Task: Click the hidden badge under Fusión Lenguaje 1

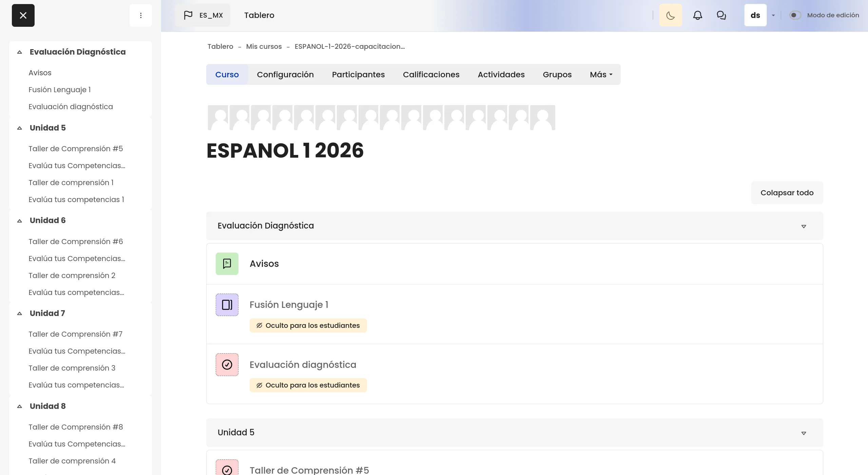Action: click(308, 325)
